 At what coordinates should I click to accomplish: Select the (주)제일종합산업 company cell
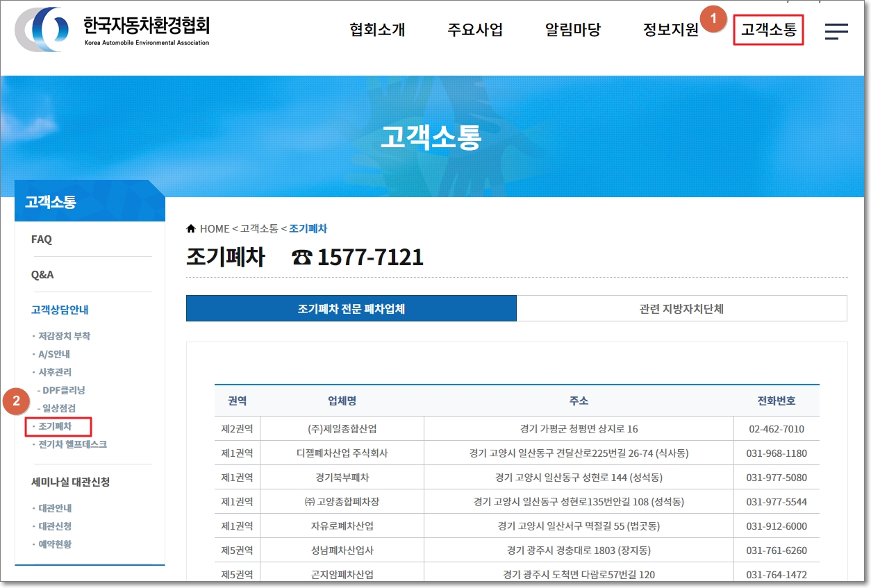click(x=342, y=429)
